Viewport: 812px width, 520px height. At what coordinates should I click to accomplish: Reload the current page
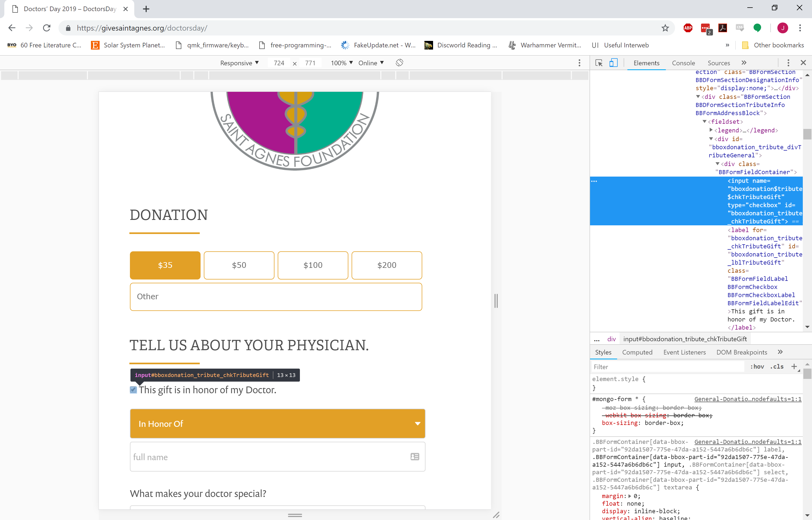[x=47, y=28]
